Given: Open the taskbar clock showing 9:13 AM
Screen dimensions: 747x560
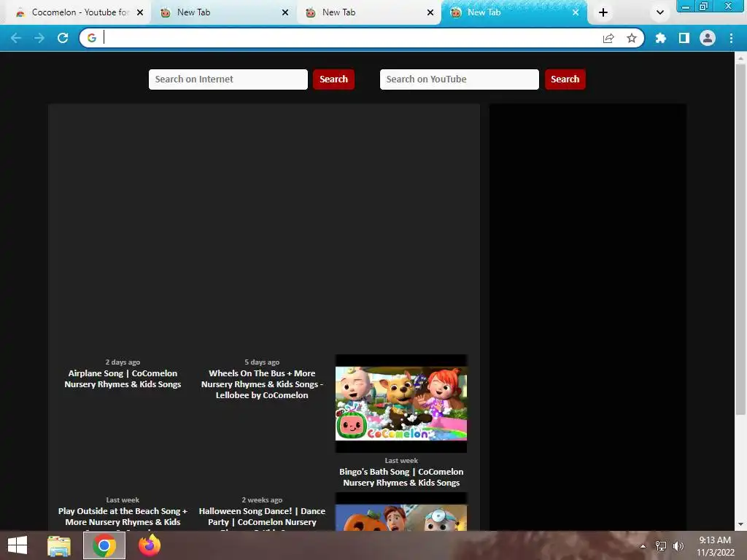Looking at the screenshot, I should tap(715, 546).
